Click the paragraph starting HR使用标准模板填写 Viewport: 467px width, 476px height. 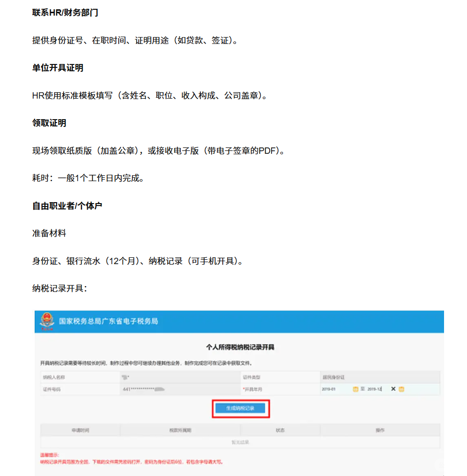click(150, 95)
